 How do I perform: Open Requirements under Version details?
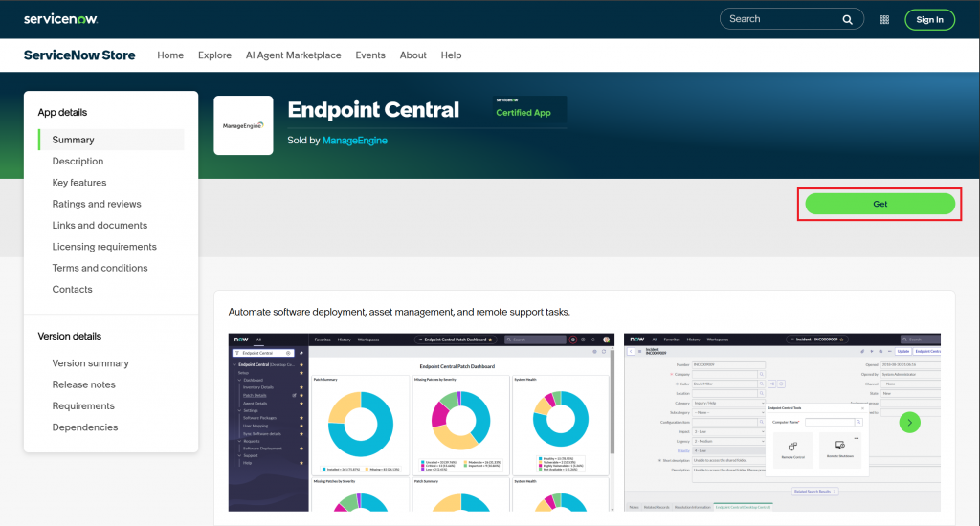[83, 405]
